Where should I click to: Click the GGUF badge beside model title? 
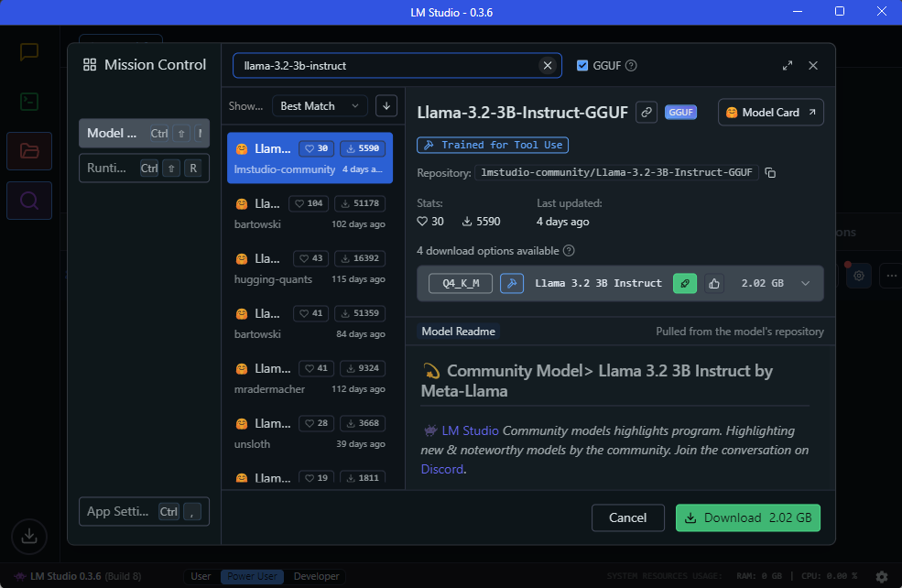[x=680, y=112]
